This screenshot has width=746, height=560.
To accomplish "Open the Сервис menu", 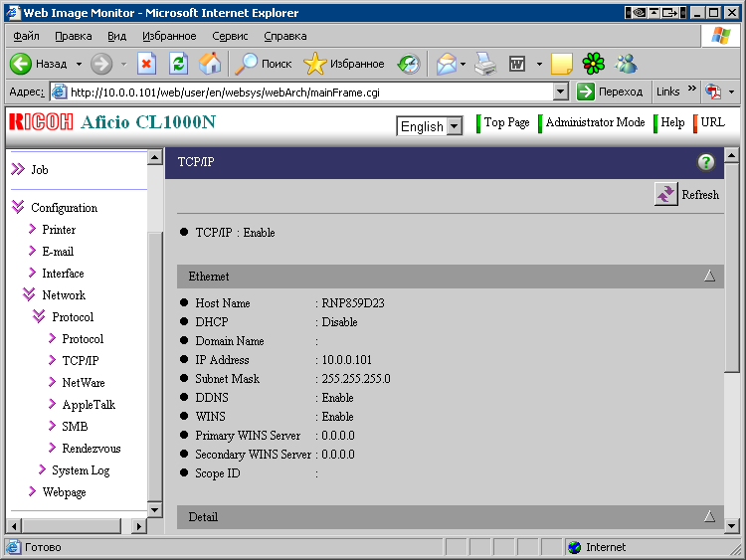I will (x=230, y=36).
